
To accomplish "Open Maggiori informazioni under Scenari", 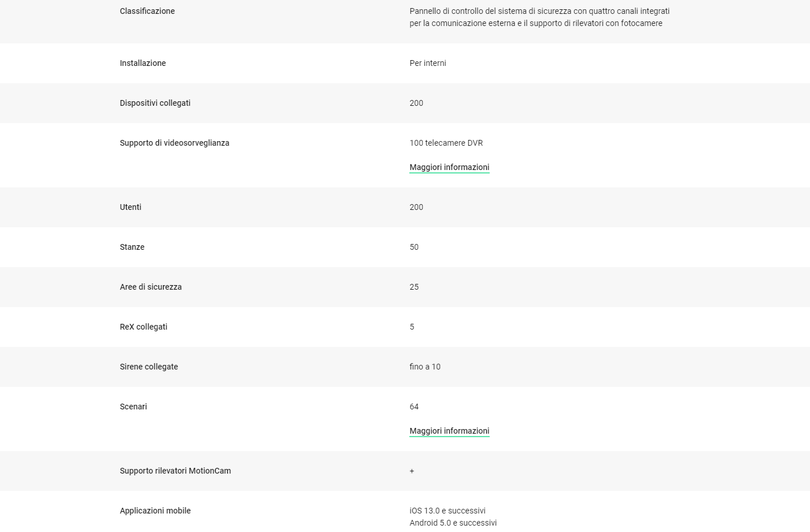I will pyautogui.click(x=449, y=431).
